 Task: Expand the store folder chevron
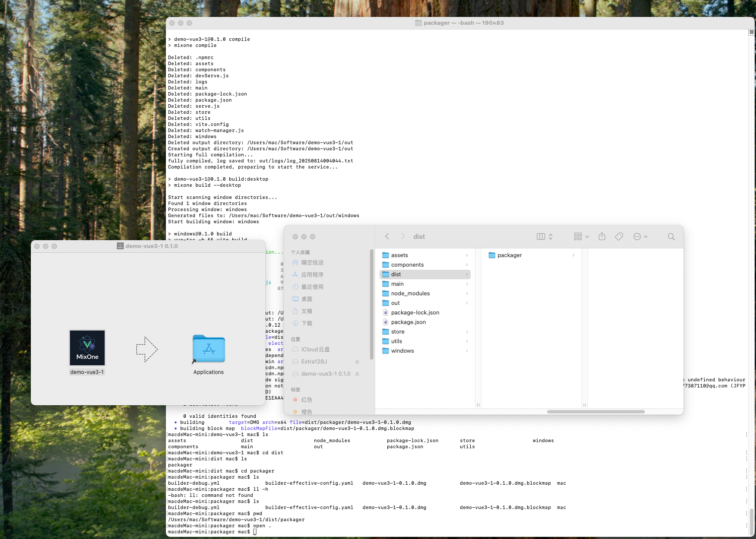coord(467,331)
